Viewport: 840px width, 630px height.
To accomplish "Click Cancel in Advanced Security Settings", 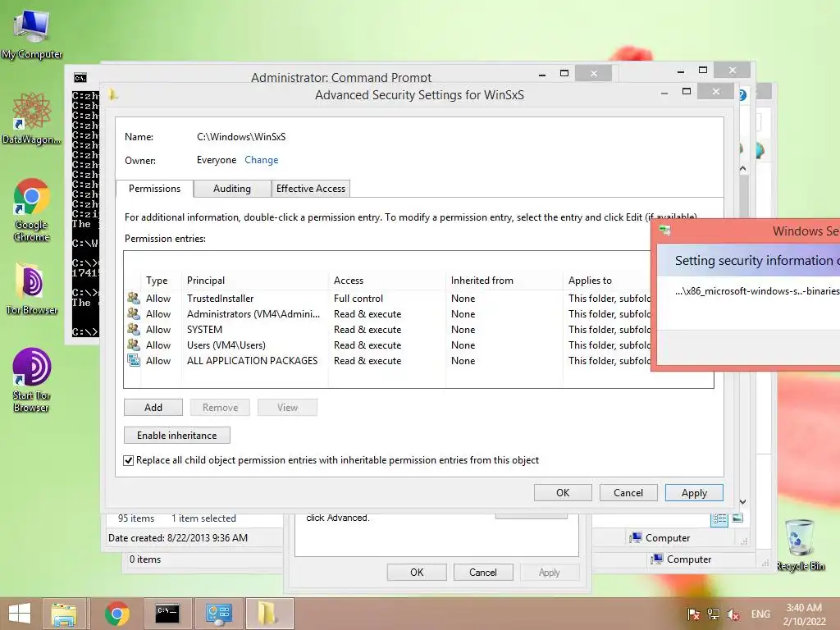I will (x=628, y=492).
